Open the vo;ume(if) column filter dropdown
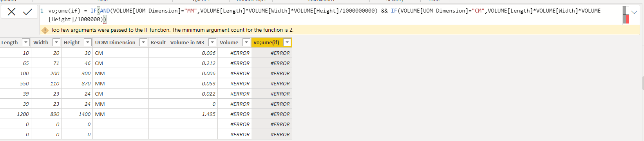This screenshot has width=644, height=141. tap(287, 42)
